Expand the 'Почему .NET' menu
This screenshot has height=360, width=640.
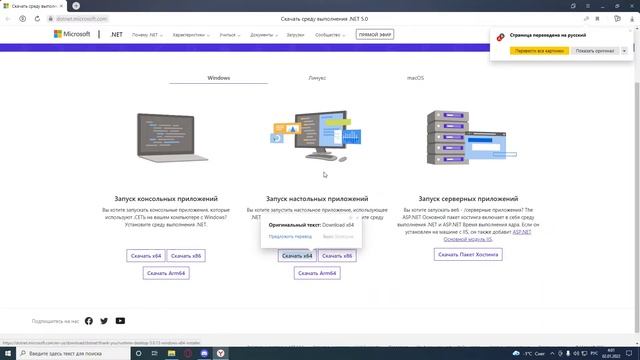(147, 35)
